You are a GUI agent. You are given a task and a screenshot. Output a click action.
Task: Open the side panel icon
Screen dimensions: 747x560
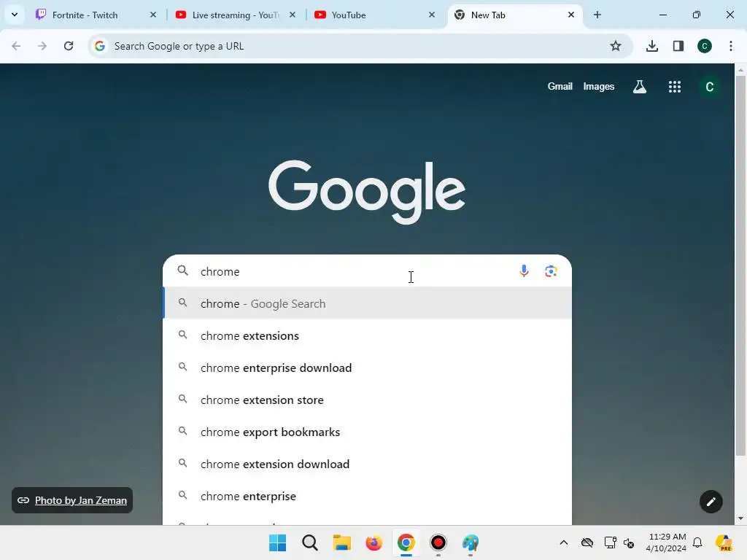(x=678, y=46)
